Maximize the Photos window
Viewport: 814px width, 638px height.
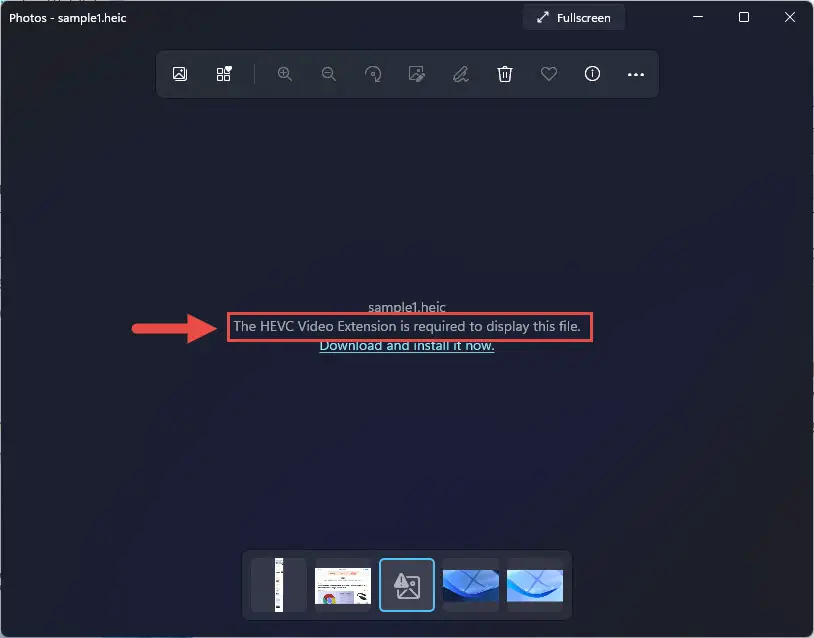(744, 17)
